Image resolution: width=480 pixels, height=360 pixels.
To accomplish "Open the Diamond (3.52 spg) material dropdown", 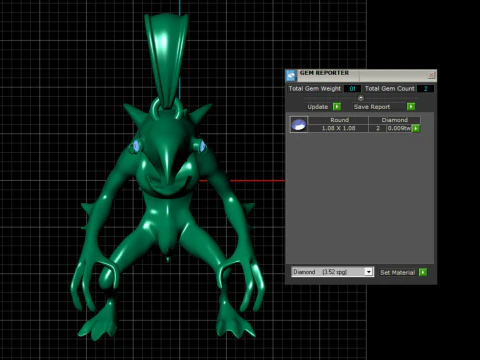I will (332, 272).
